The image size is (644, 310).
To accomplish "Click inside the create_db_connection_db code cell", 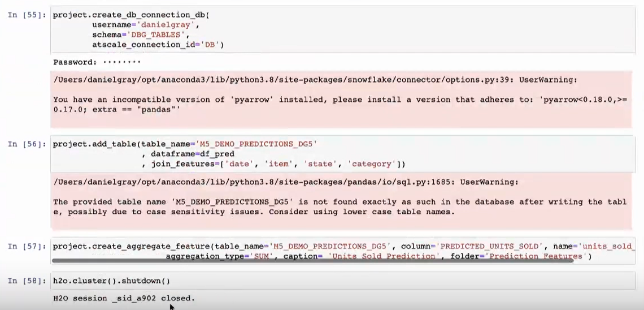I will 342,29.
